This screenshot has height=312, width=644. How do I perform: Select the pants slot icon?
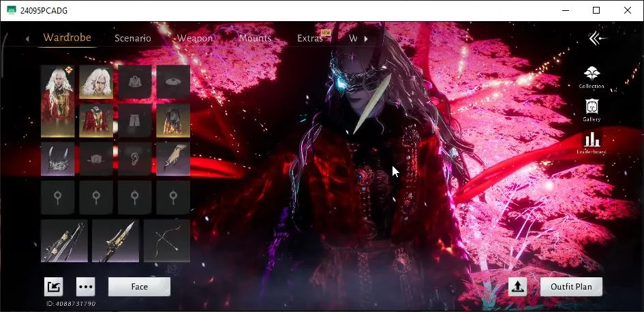134,121
